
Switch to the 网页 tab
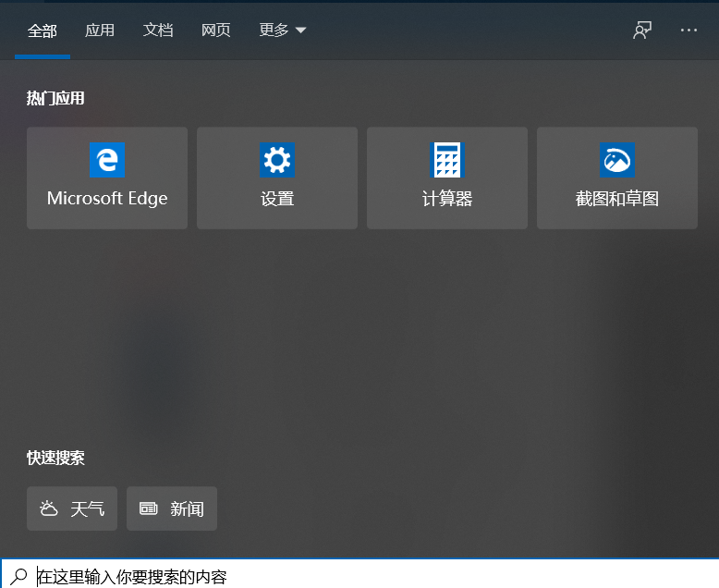[215, 31]
